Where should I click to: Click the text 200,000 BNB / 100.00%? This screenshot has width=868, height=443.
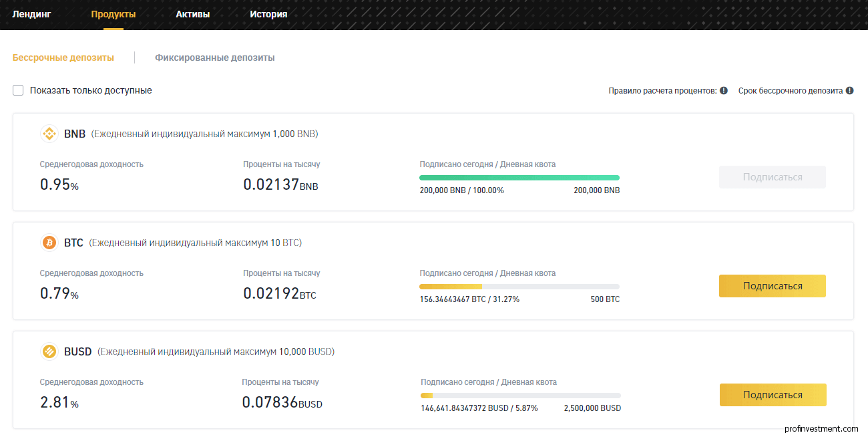pos(462,190)
